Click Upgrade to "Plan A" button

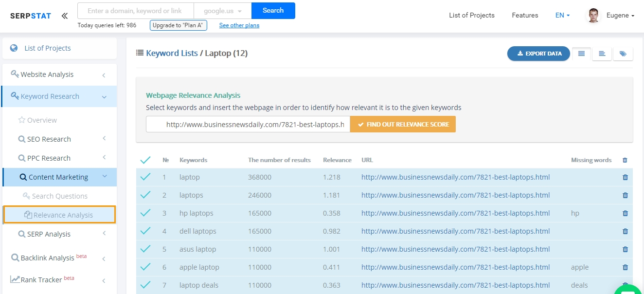point(179,25)
